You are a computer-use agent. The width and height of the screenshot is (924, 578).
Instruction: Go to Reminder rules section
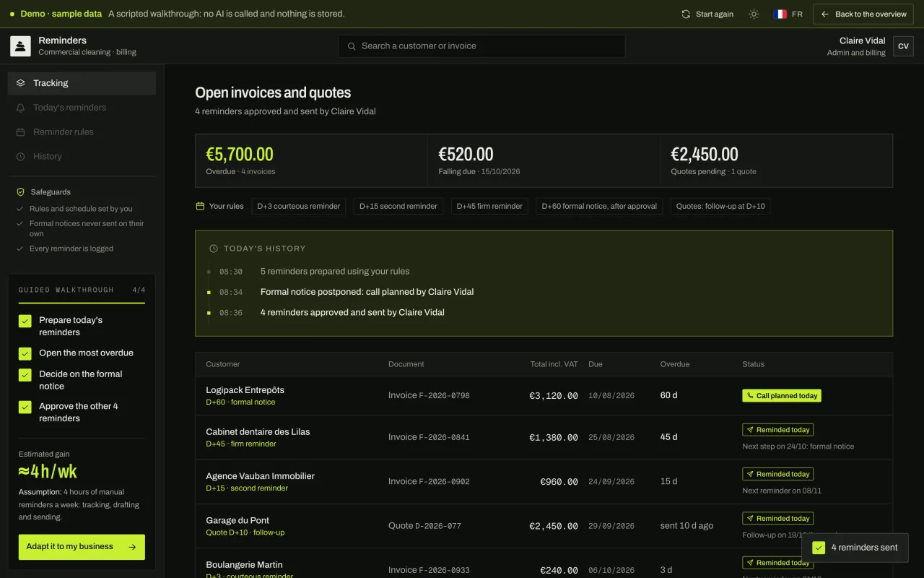tap(82, 132)
